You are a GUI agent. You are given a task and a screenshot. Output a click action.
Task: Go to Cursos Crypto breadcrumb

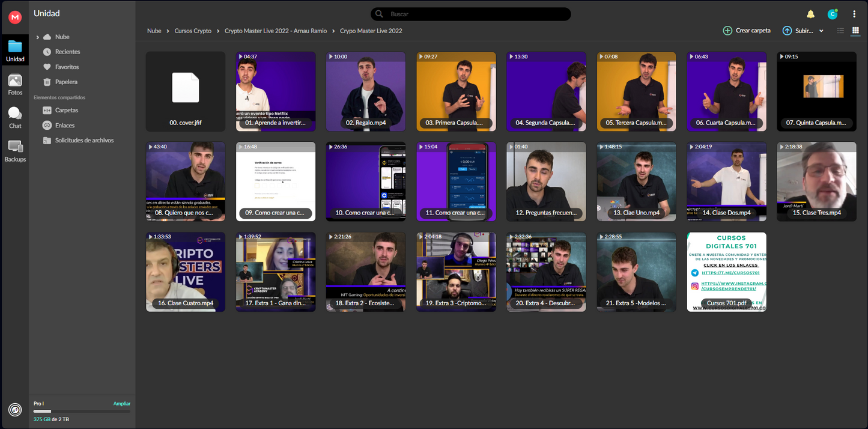tap(193, 31)
